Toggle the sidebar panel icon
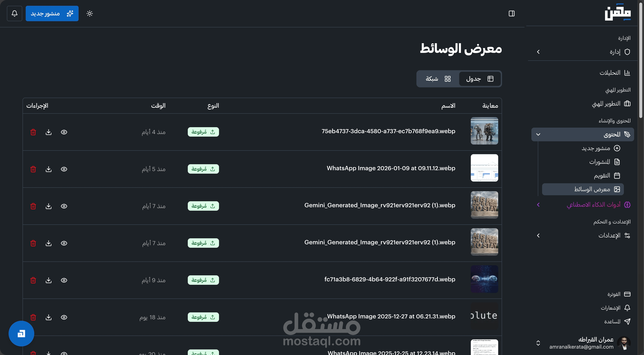Screen dimensions: 644x355 point(511,13)
